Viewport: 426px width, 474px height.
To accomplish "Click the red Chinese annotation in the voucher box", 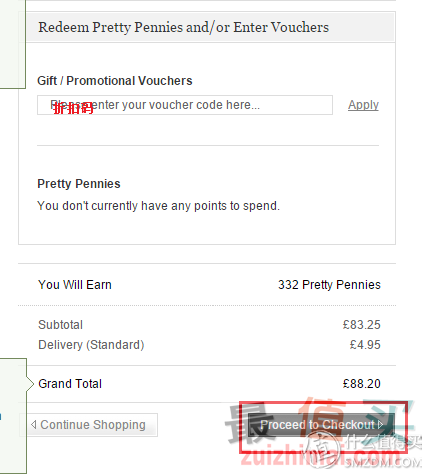I will (73, 108).
